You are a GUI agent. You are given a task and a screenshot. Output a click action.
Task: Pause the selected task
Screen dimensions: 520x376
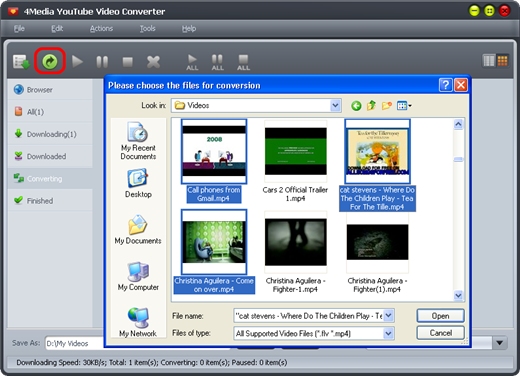pos(102,62)
